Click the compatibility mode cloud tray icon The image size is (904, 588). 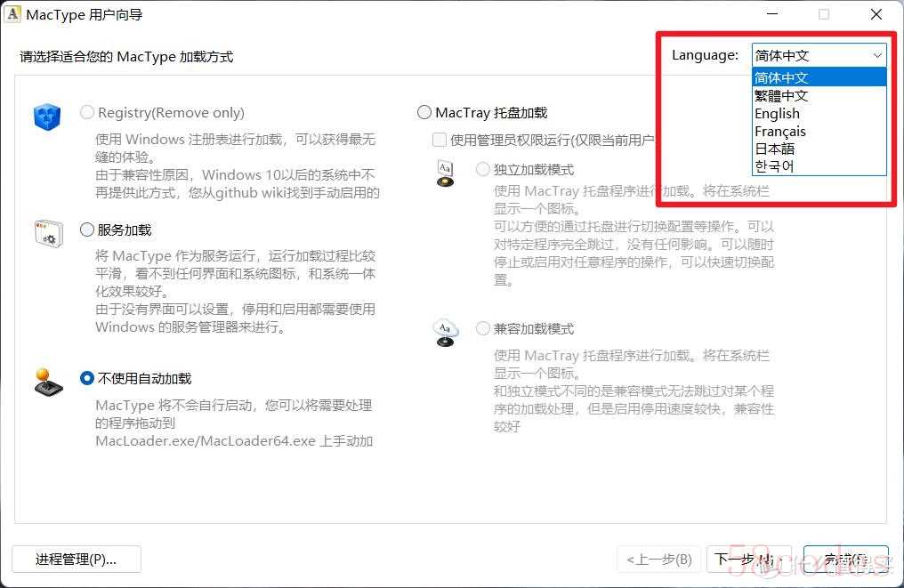(x=445, y=333)
